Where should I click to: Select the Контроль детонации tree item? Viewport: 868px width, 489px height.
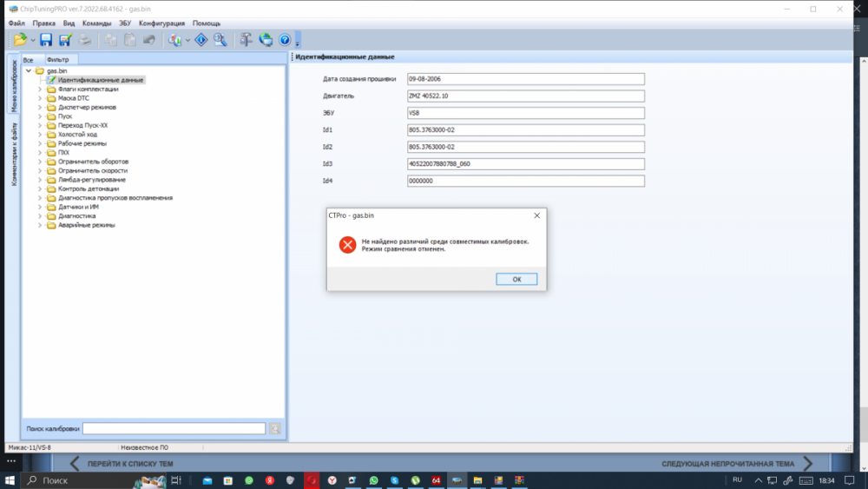[89, 188]
